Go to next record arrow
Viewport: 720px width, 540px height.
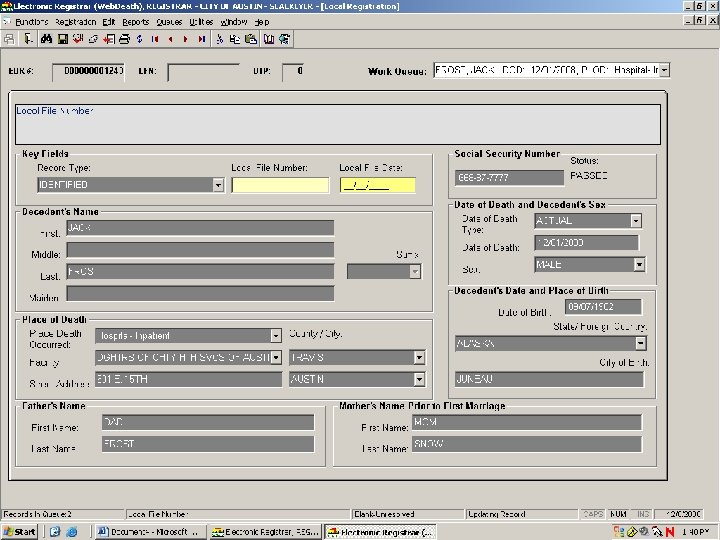coord(186,39)
